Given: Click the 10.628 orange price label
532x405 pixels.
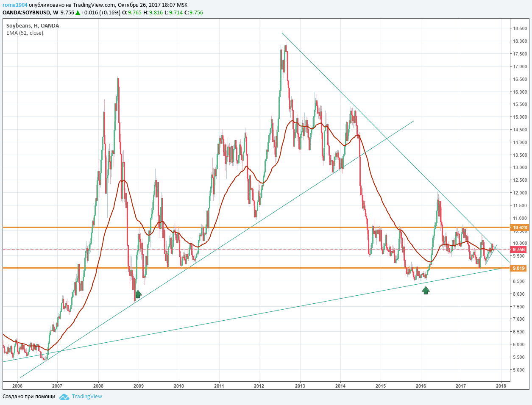Looking at the screenshot, I should click(x=519, y=227).
